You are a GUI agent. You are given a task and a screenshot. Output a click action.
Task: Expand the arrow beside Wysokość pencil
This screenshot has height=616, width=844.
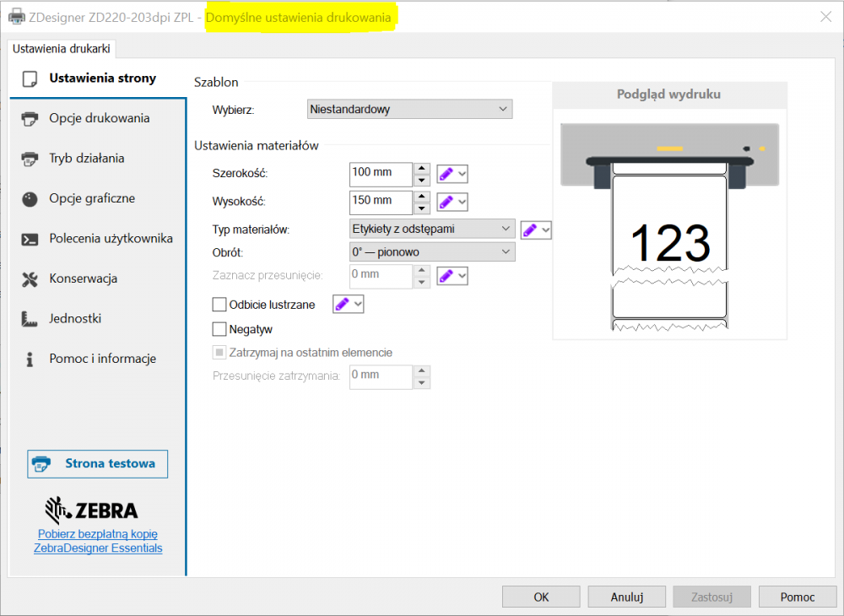pyautogui.click(x=462, y=203)
